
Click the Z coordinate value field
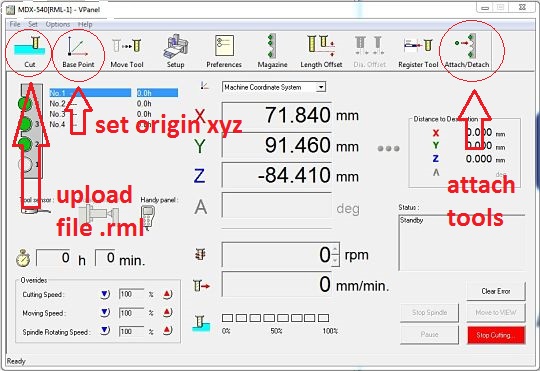(277, 175)
